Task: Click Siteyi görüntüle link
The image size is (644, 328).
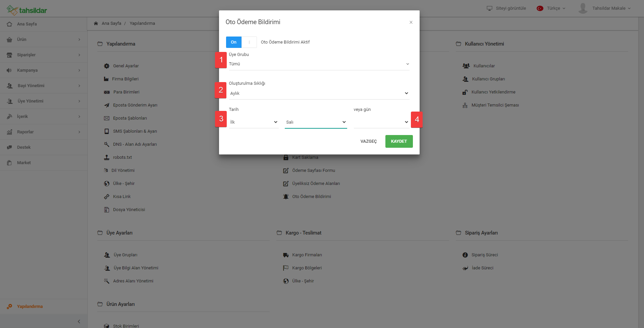Action: tap(506, 8)
